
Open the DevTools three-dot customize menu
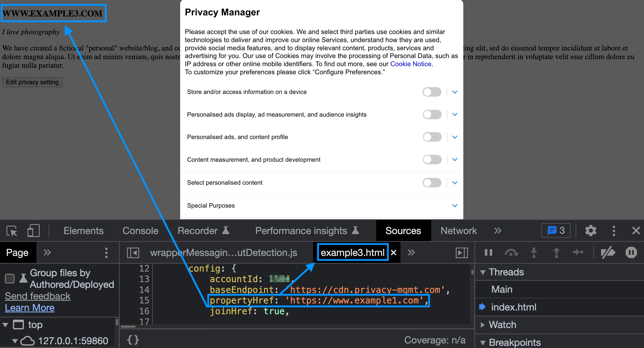click(614, 231)
